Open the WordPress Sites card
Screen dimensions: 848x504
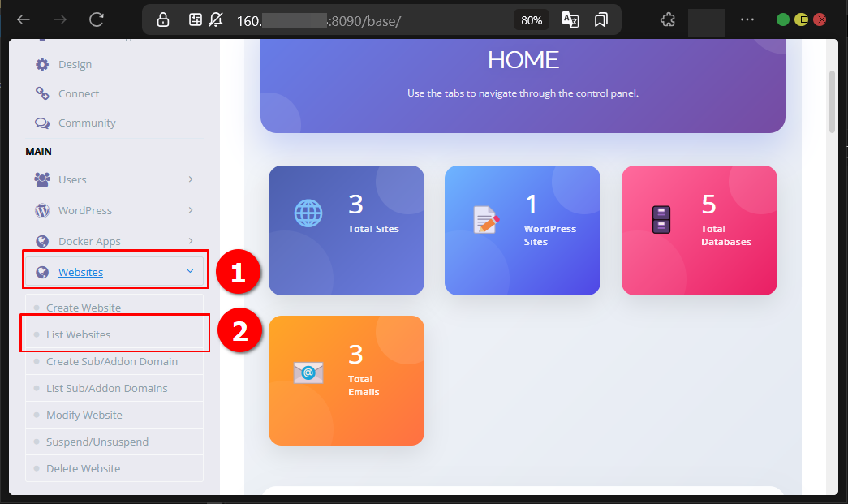[x=523, y=230]
